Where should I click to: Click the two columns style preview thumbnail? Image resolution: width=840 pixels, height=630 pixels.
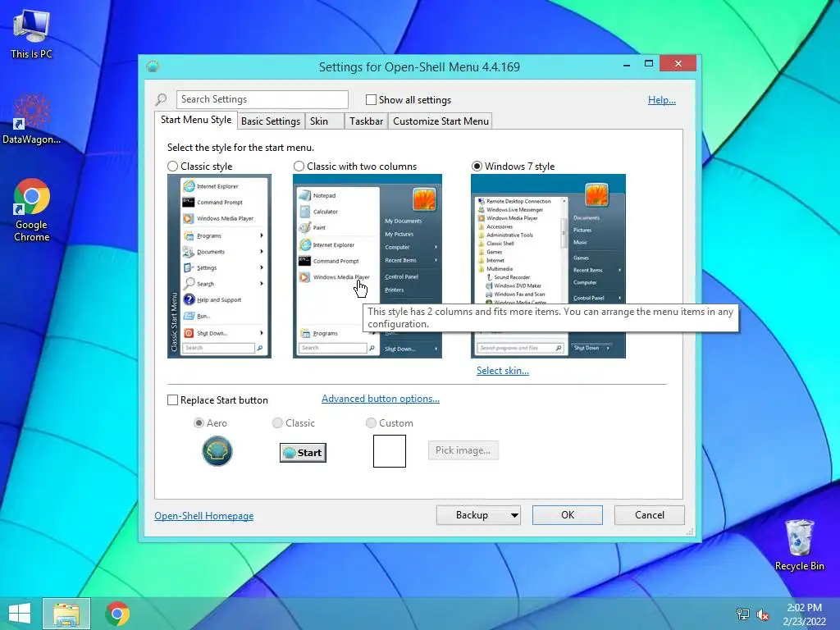click(x=367, y=267)
